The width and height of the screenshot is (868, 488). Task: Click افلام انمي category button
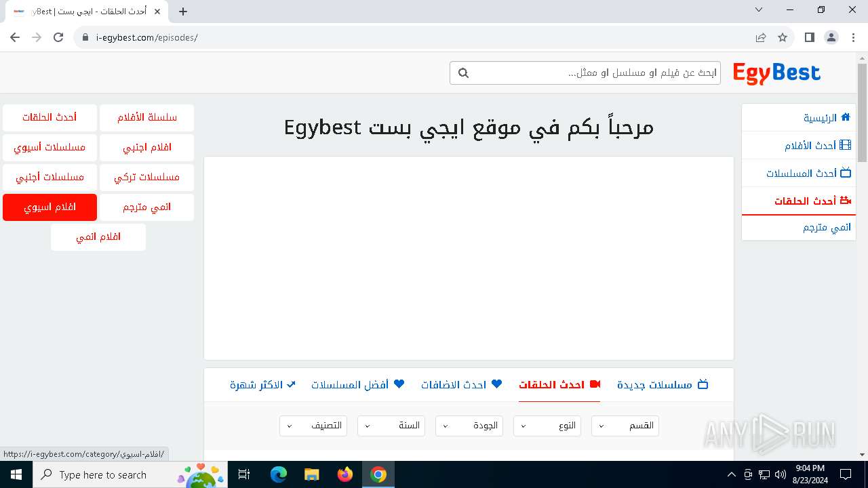pos(98,237)
